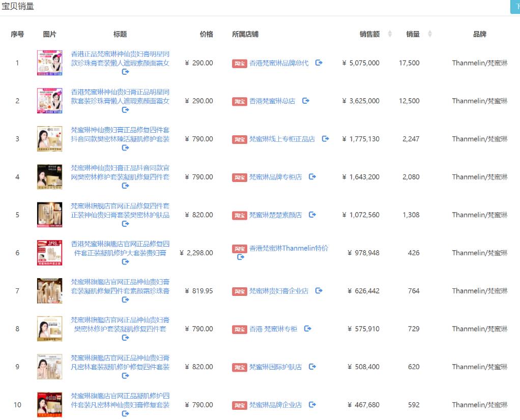Click product thumbnail in row 3
This screenshot has height=420, width=520.
[50, 139]
